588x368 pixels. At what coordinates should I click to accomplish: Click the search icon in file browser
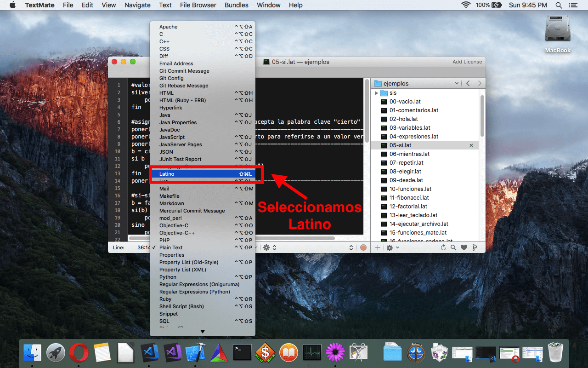point(453,247)
